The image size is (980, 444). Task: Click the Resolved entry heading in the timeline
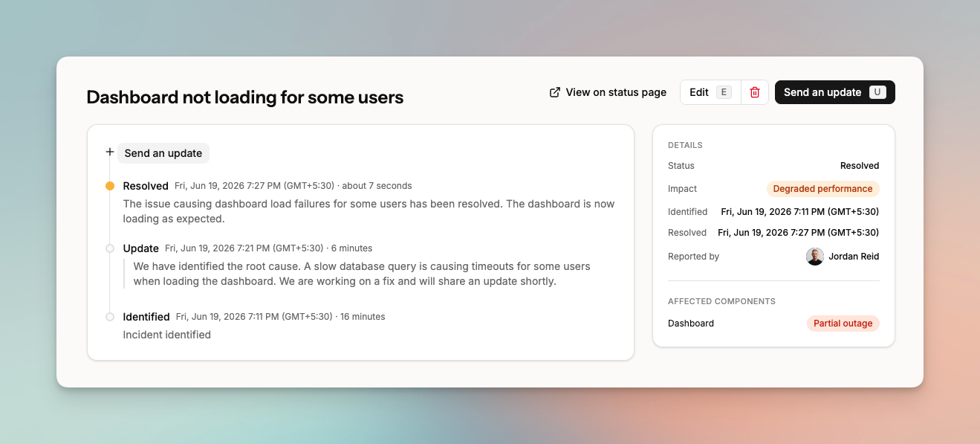(146, 186)
